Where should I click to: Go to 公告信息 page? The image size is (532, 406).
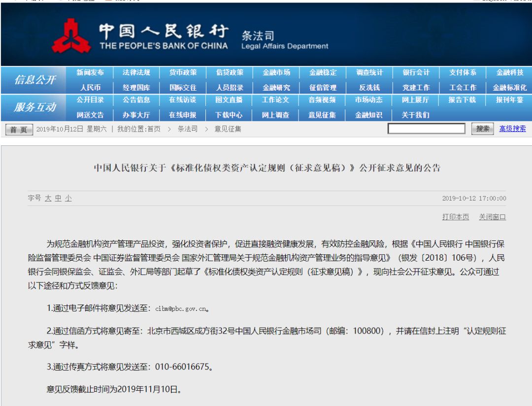pos(136,100)
